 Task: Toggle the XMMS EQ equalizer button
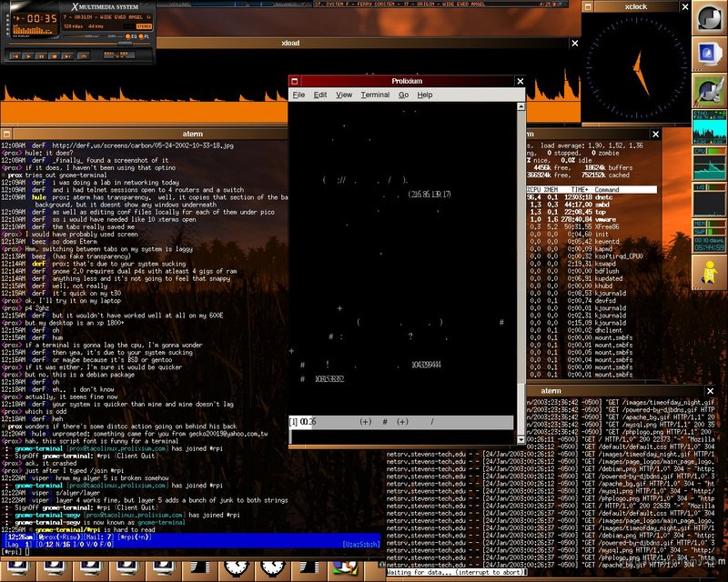pyautogui.click(x=131, y=36)
